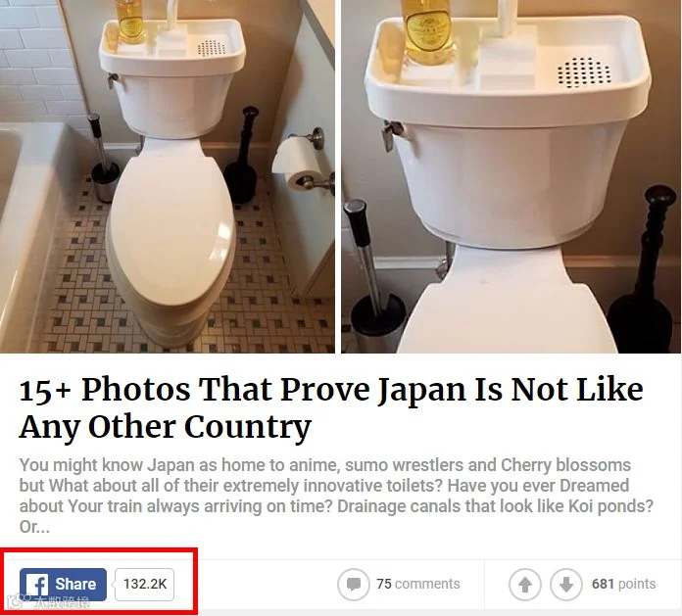Image resolution: width=682 pixels, height=616 pixels.
Task: Click the 681 points label
Action: 624,584
